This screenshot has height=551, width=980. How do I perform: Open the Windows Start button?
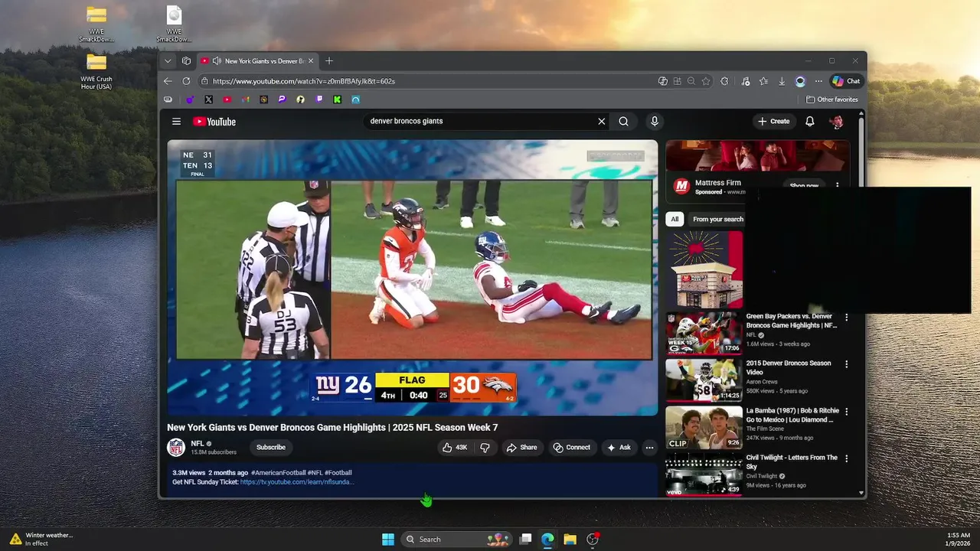pyautogui.click(x=388, y=540)
